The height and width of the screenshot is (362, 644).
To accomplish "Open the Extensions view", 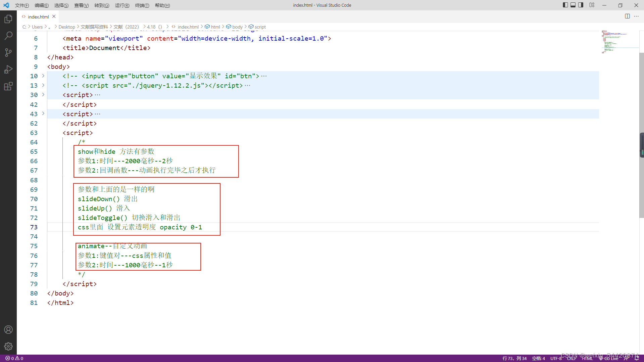I will click(8, 86).
